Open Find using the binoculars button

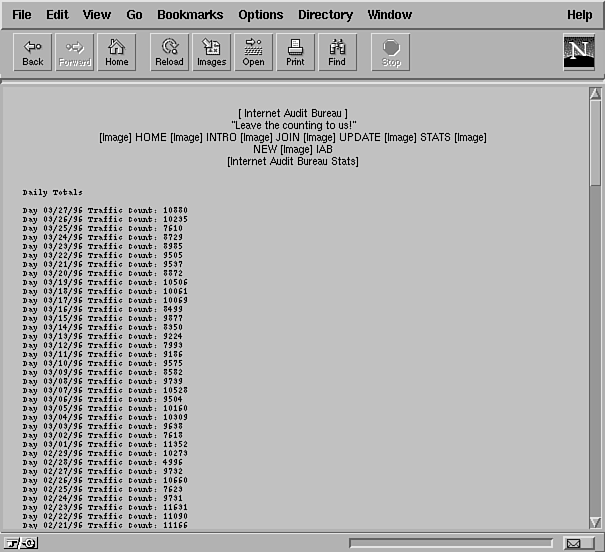(337, 52)
